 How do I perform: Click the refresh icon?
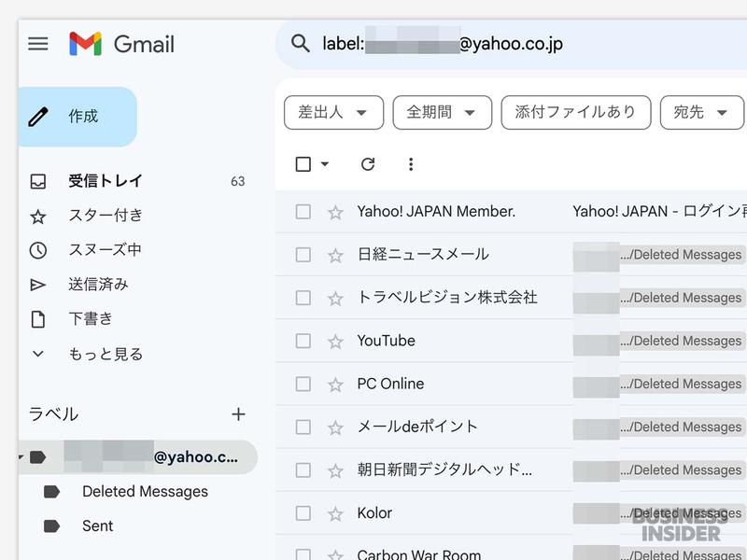368,164
